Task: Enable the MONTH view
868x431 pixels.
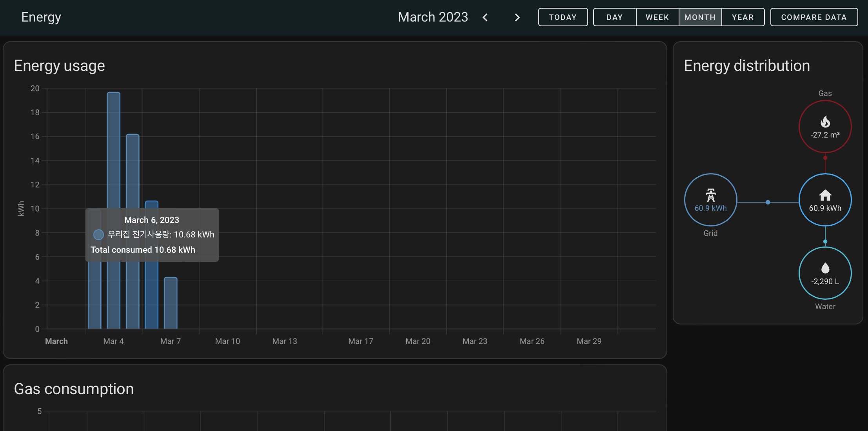Action: (x=700, y=17)
